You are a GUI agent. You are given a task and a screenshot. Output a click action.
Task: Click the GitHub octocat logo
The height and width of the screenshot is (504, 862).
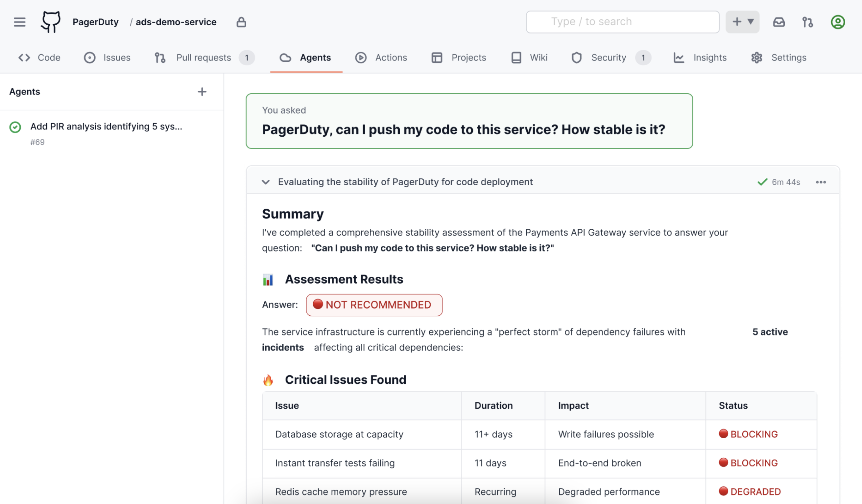(x=51, y=22)
